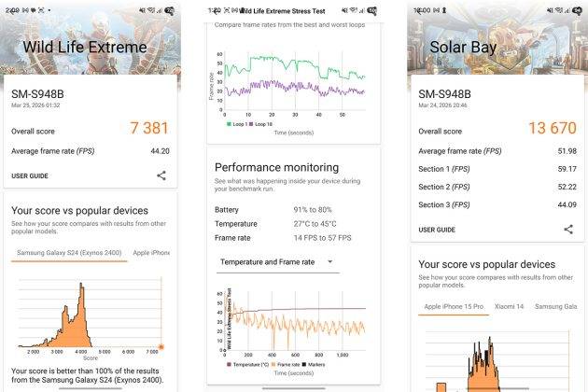588x392 pixels.
Task: Select Samsung Gala tab in Solar Bay
Action: pyautogui.click(x=555, y=306)
